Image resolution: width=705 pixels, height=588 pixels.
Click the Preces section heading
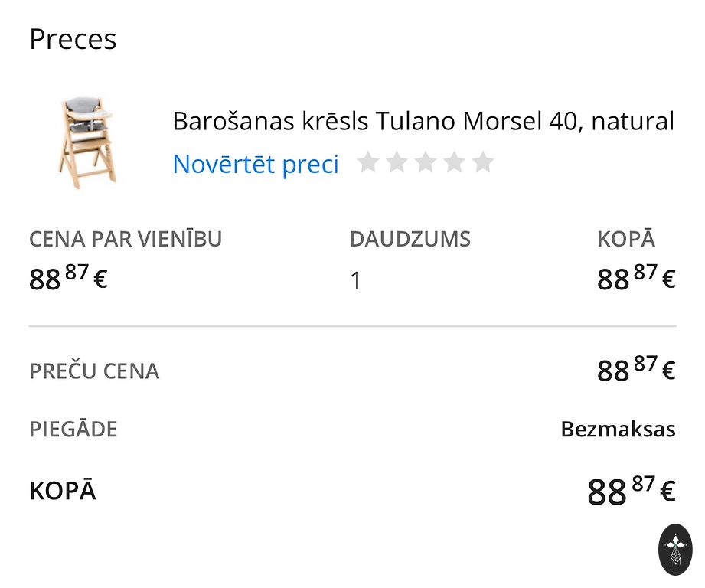tap(73, 40)
